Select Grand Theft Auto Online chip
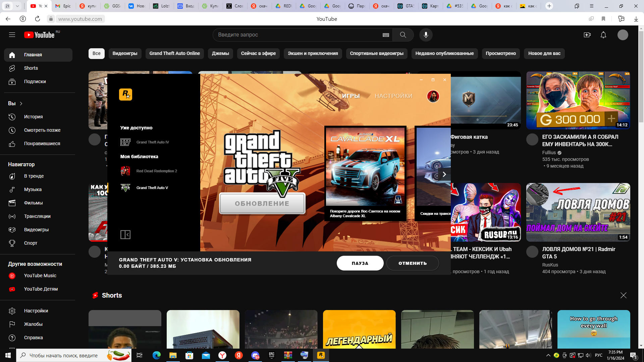The width and height of the screenshot is (644, 362). pos(174,54)
